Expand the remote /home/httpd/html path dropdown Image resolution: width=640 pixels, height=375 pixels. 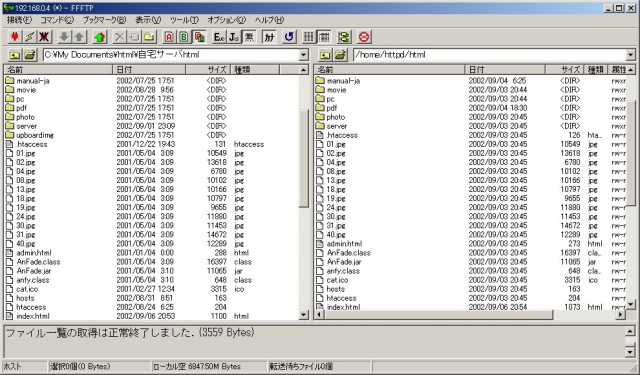click(x=631, y=55)
